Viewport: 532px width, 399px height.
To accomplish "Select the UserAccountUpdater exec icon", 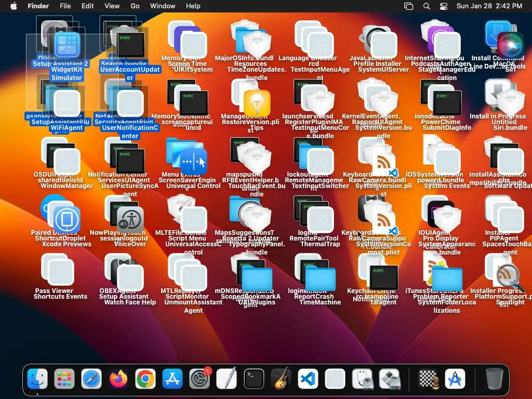I will coord(130,45).
